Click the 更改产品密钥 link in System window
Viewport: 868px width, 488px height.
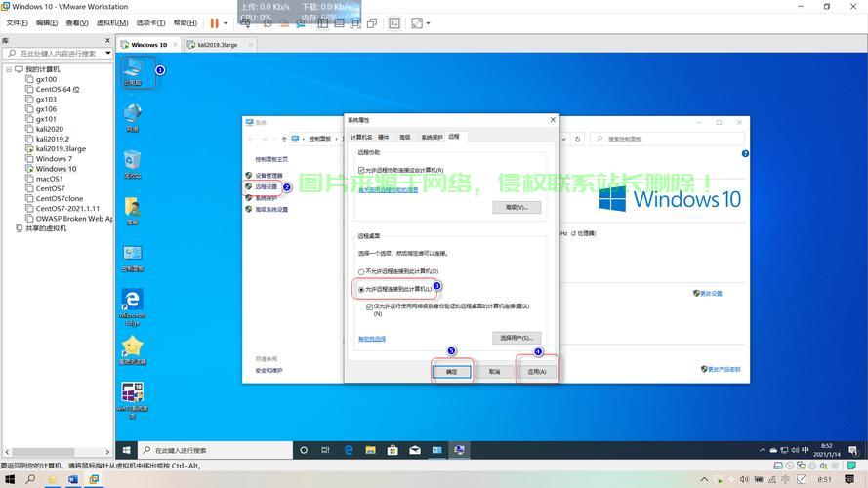(723, 369)
